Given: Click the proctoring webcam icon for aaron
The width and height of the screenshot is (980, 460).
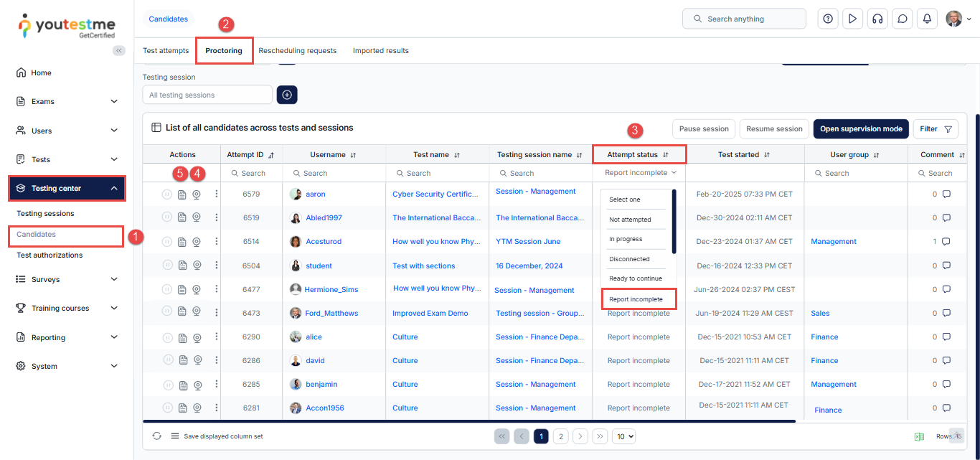Looking at the screenshot, I should (x=197, y=194).
